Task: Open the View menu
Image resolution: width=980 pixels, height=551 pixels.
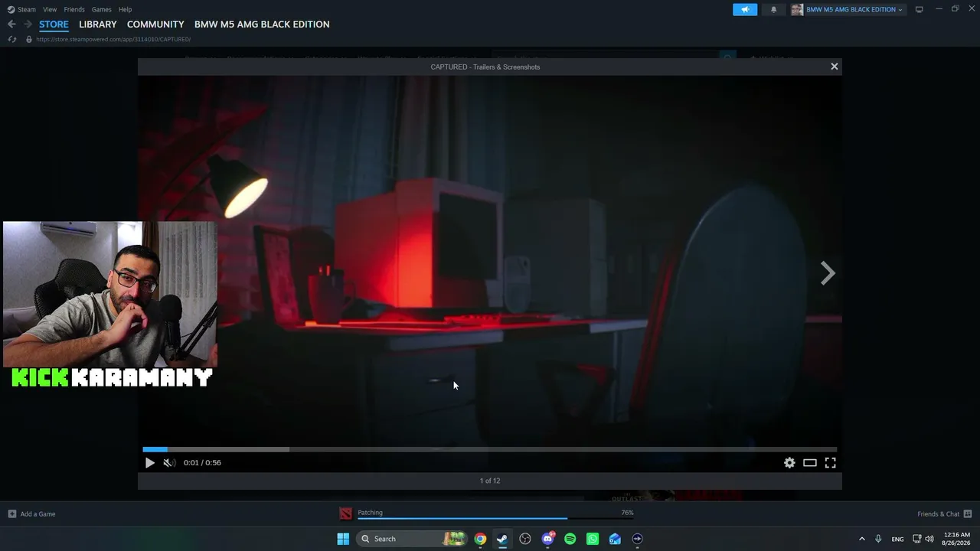Action: (x=50, y=9)
